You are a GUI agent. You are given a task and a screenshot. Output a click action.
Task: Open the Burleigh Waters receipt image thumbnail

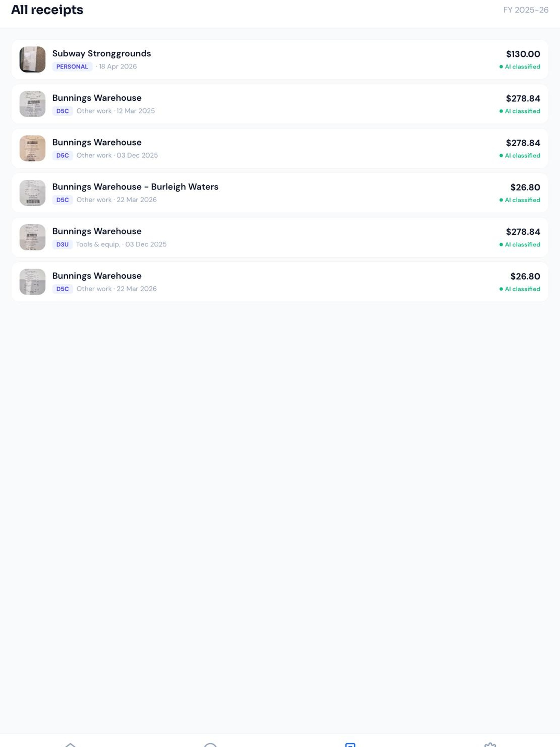pyautogui.click(x=33, y=193)
